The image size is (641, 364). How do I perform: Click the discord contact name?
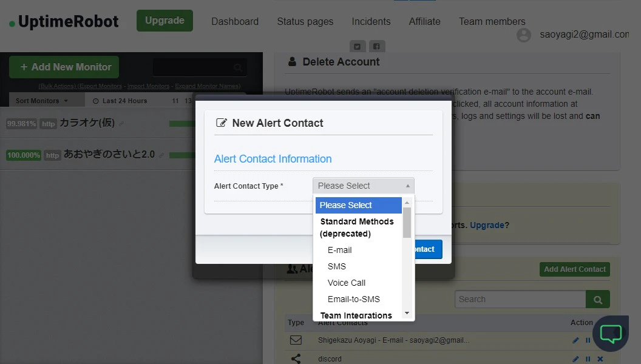tap(330, 359)
